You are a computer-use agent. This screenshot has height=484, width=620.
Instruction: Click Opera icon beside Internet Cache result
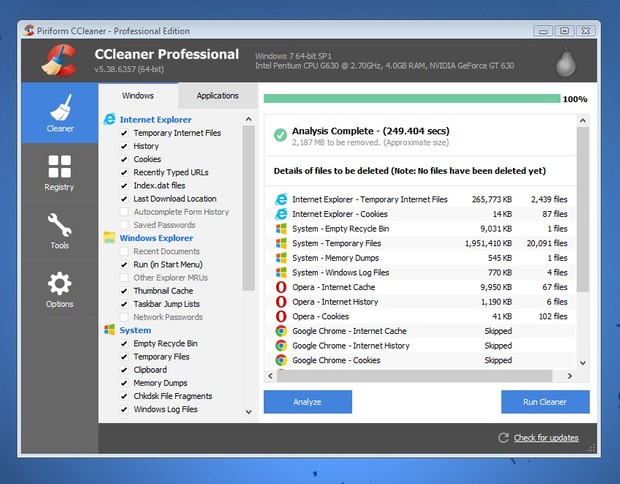point(281,287)
